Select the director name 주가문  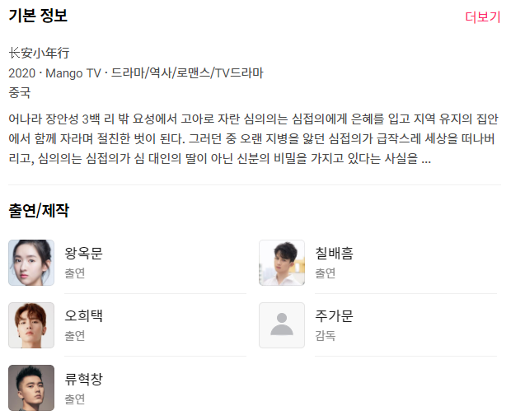pos(334,315)
